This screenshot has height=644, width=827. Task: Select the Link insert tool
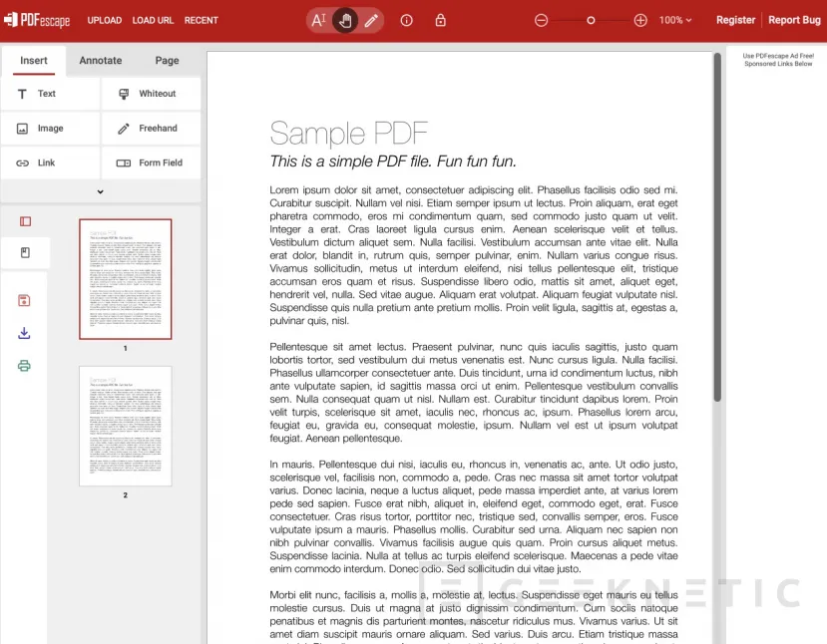point(50,162)
